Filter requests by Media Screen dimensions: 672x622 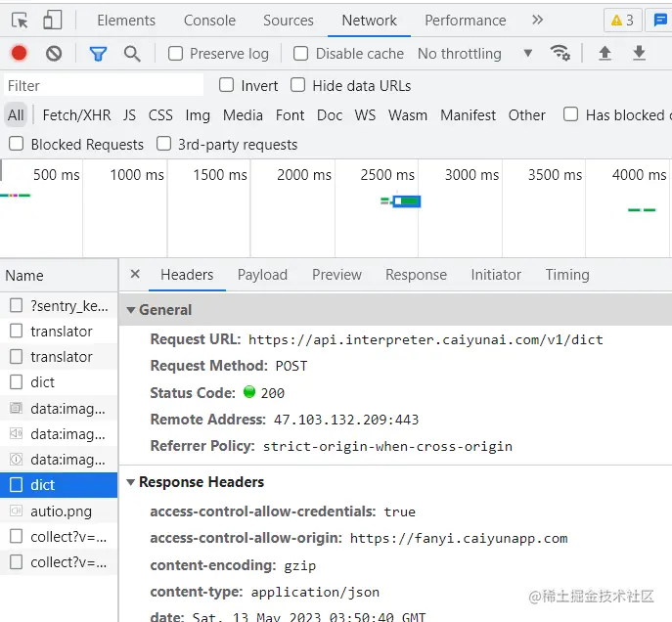tap(243, 114)
